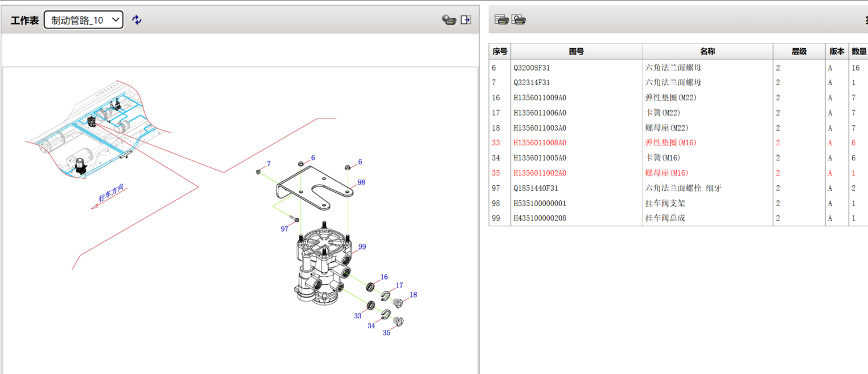Click the print parts list icon
Viewport: 868px width, 374px height.
click(x=501, y=20)
